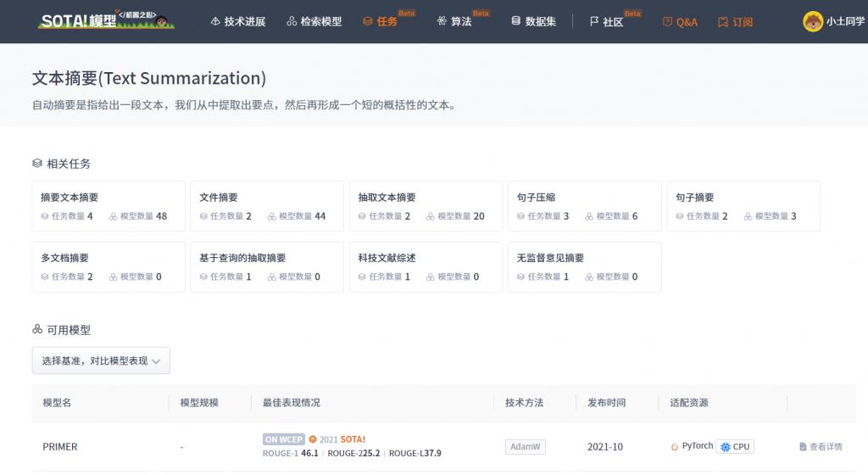The height and width of the screenshot is (475, 868).
Task: Open the 科技文献综述 task card
Action: click(x=426, y=267)
